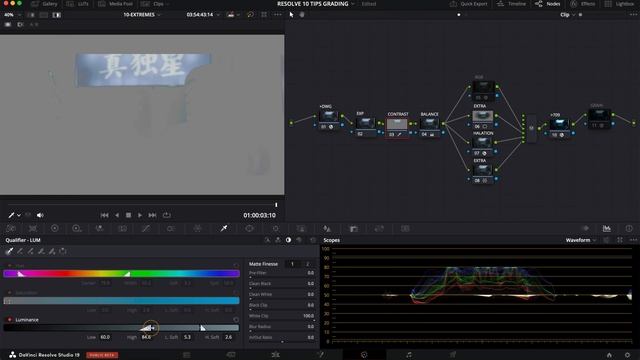Open the Camera Raw palette

[x=11, y=229]
